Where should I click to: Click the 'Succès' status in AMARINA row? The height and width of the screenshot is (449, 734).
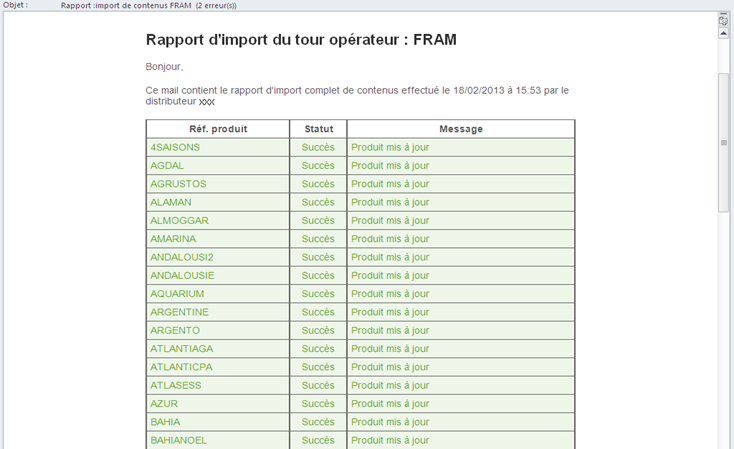pos(318,239)
